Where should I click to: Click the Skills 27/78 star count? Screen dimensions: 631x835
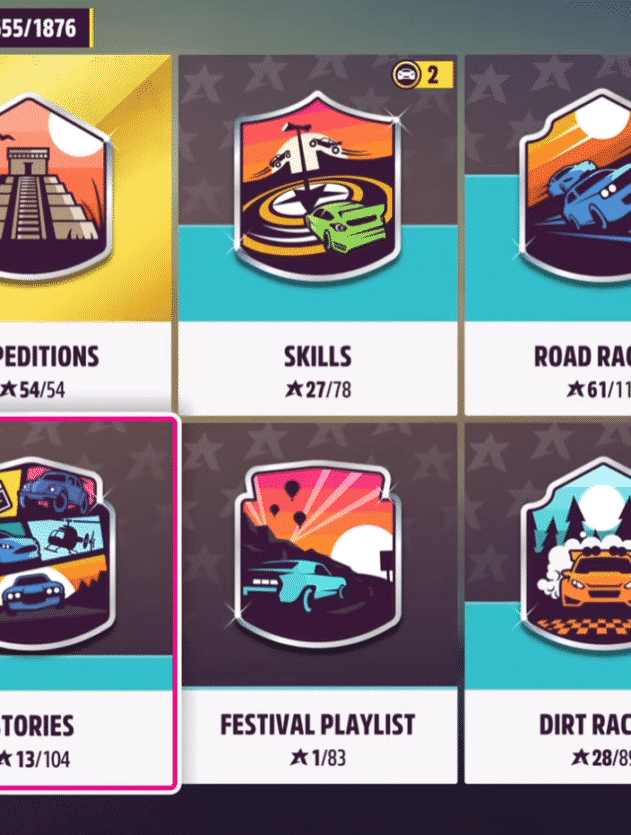(x=318, y=389)
